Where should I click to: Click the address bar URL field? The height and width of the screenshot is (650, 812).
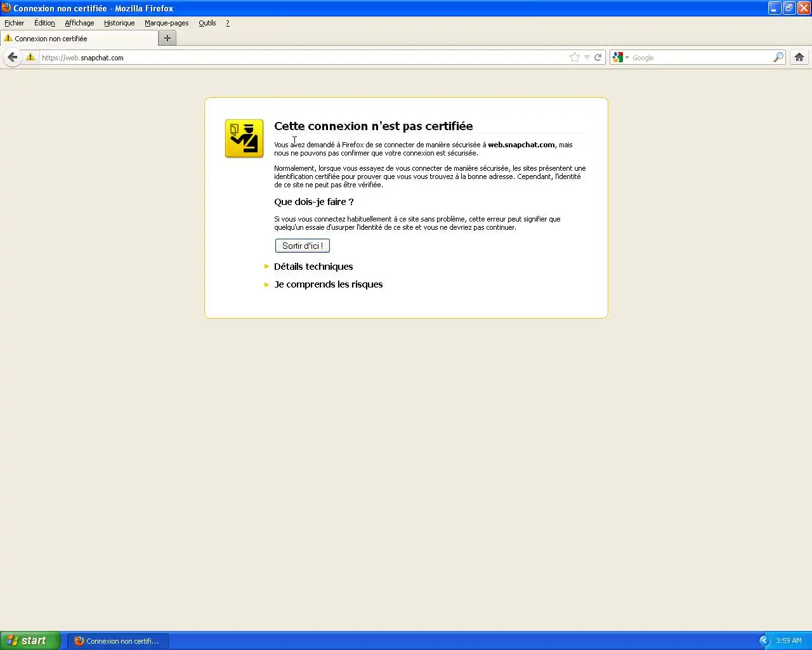(303, 57)
